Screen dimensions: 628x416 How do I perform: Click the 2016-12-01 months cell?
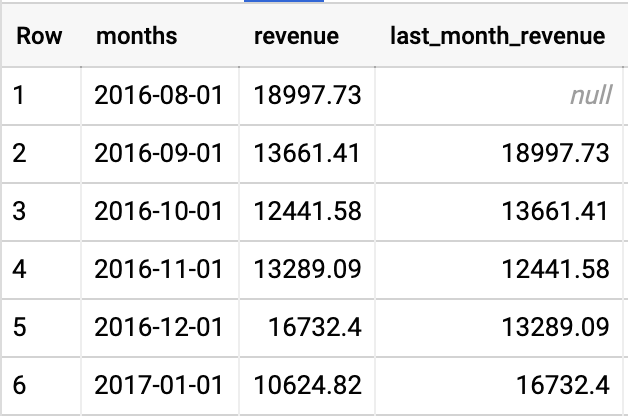coord(159,327)
